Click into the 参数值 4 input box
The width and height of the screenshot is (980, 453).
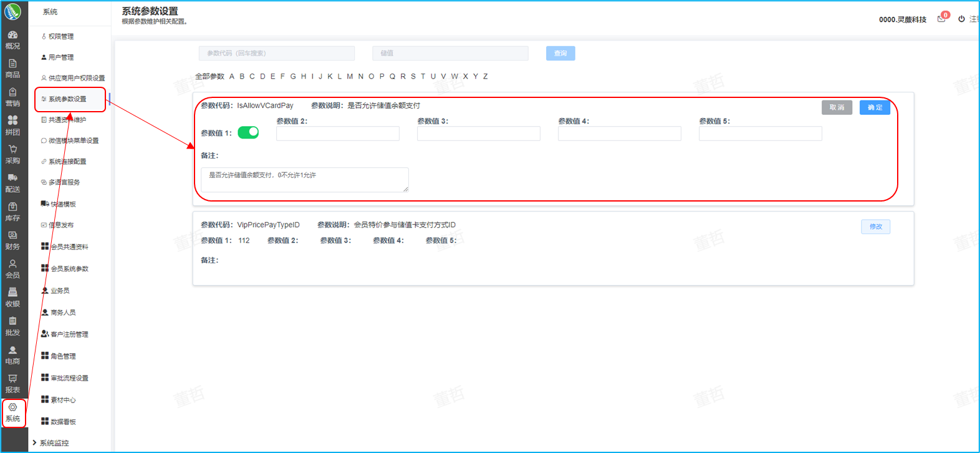tap(620, 134)
